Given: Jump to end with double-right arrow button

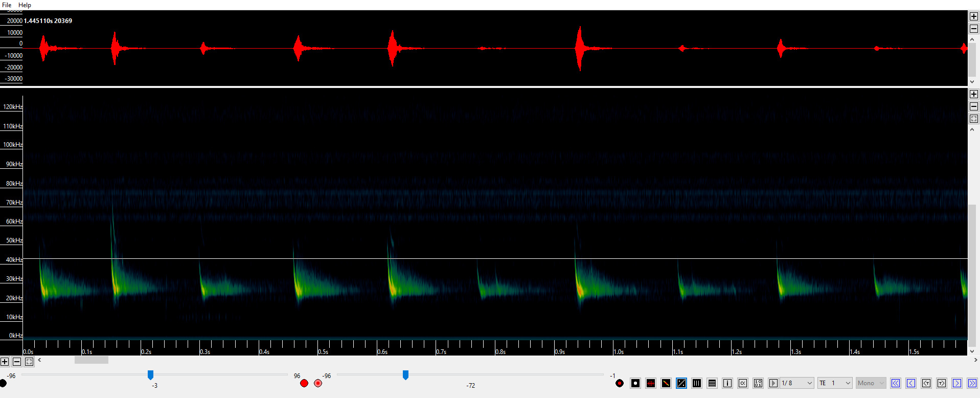Looking at the screenshot, I should 972,383.
